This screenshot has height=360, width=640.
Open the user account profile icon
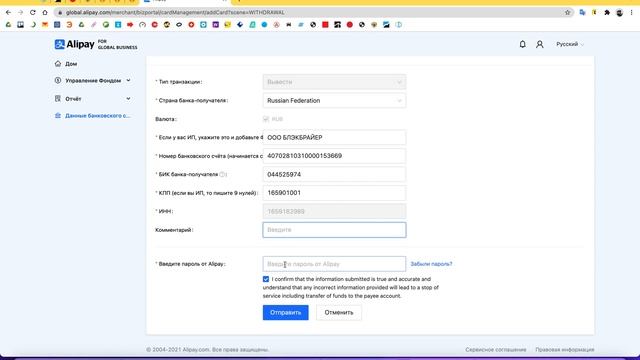click(x=540, y=44)
